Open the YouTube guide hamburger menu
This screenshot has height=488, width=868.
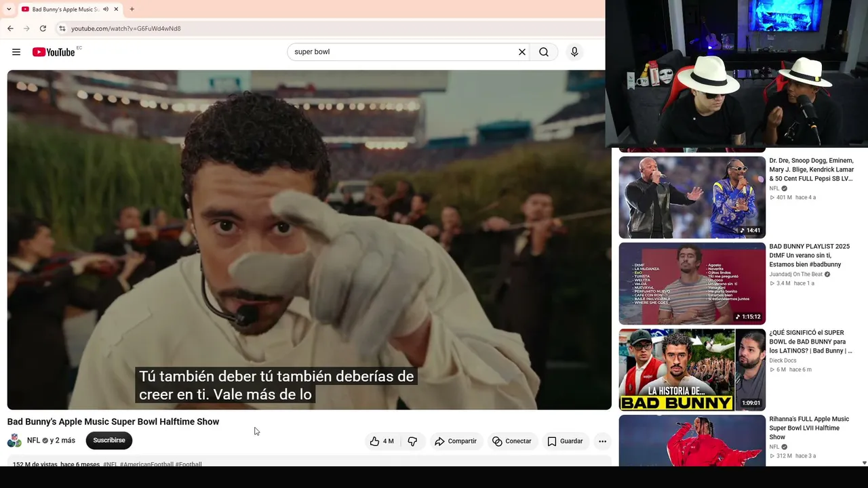(x=16, y=52)
